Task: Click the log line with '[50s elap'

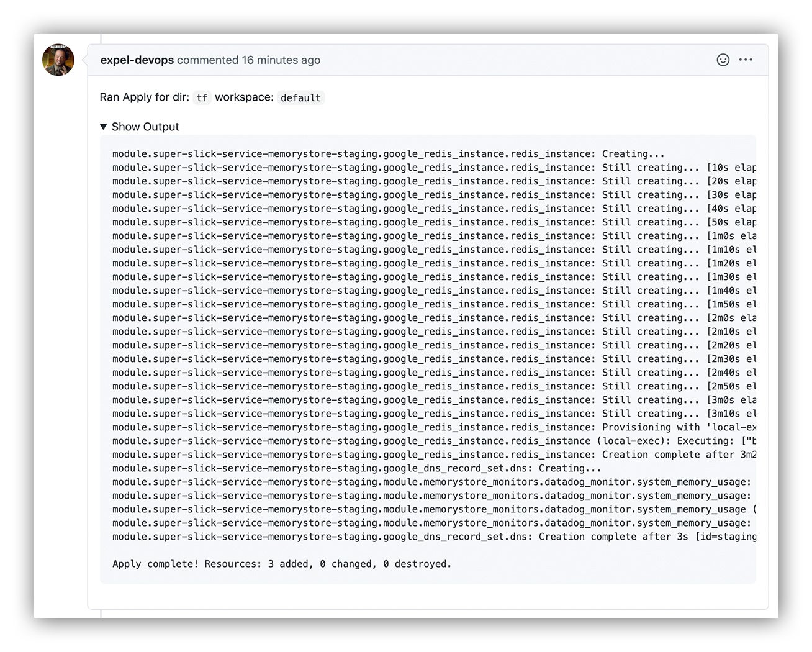Action: click(434, 222)
